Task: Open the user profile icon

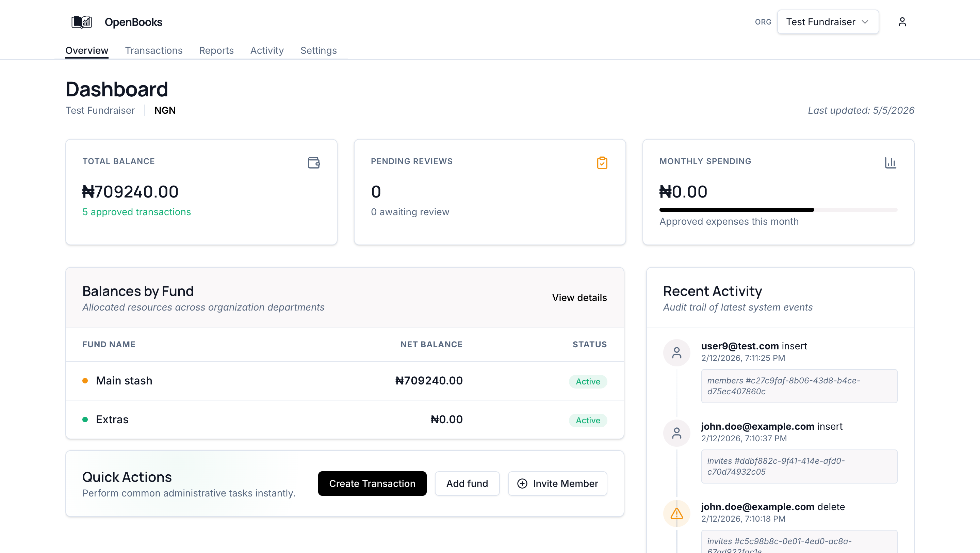Action: [x=902, y=22]
